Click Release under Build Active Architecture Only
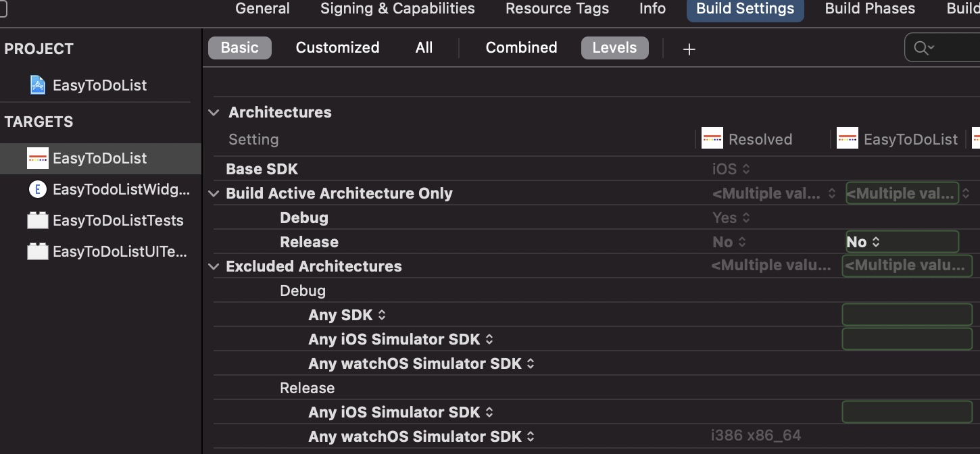Image resolution: width=980 pixels, height=454 pixels. 309,242
